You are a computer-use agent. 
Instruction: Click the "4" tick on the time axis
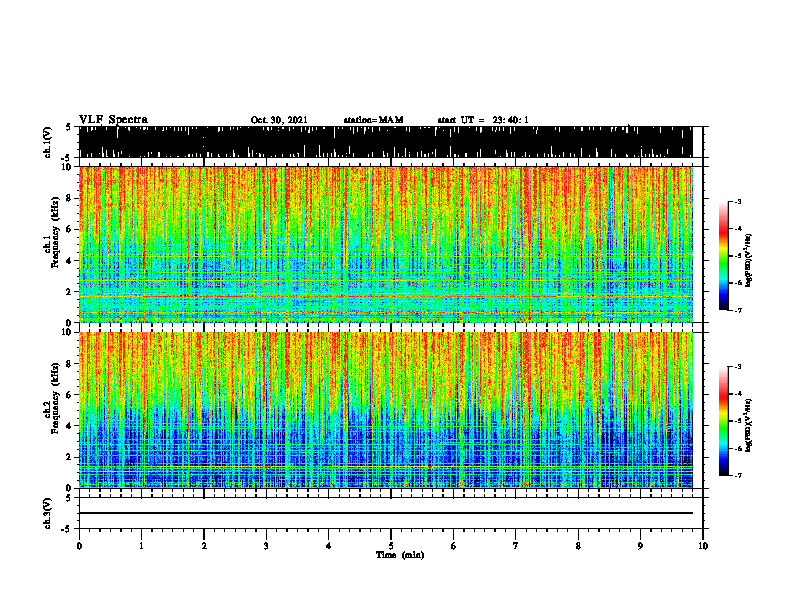pyautogui.click(x=329, y=546)
